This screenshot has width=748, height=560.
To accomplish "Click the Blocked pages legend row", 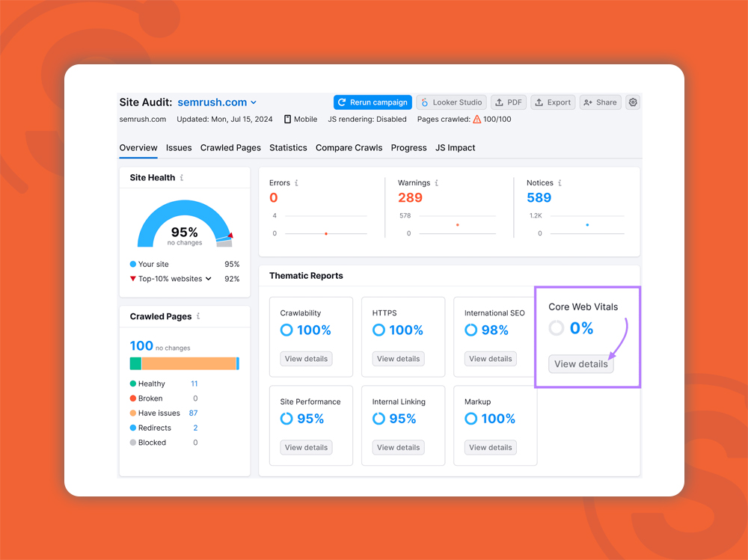I will pyautogui.click(x=164, y=443).
